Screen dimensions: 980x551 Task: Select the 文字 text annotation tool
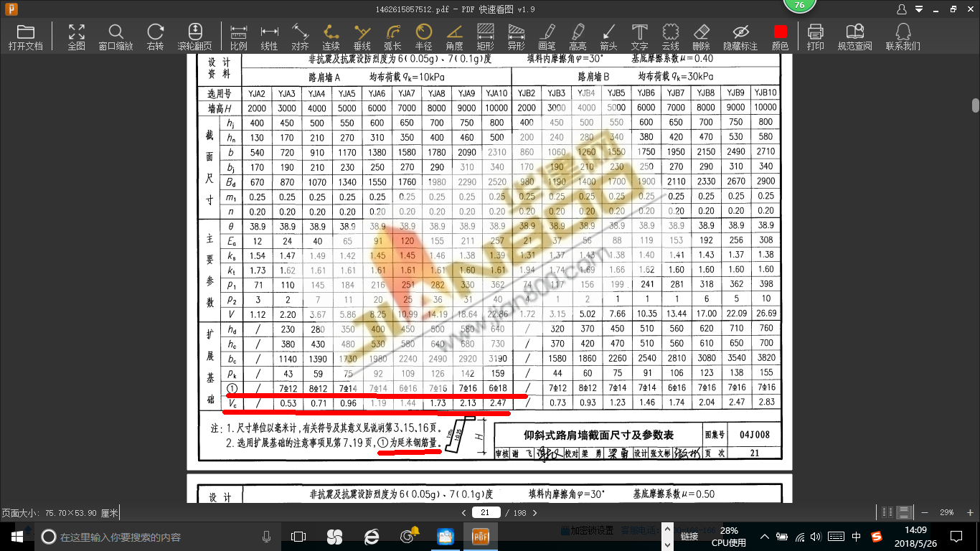(640, 37)
